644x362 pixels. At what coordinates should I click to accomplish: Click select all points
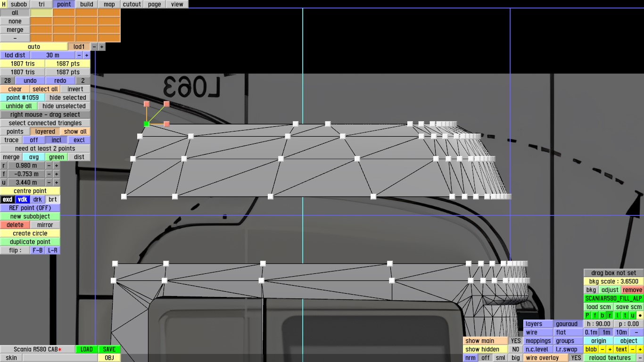pyautogui.click(x=45, y=89)
